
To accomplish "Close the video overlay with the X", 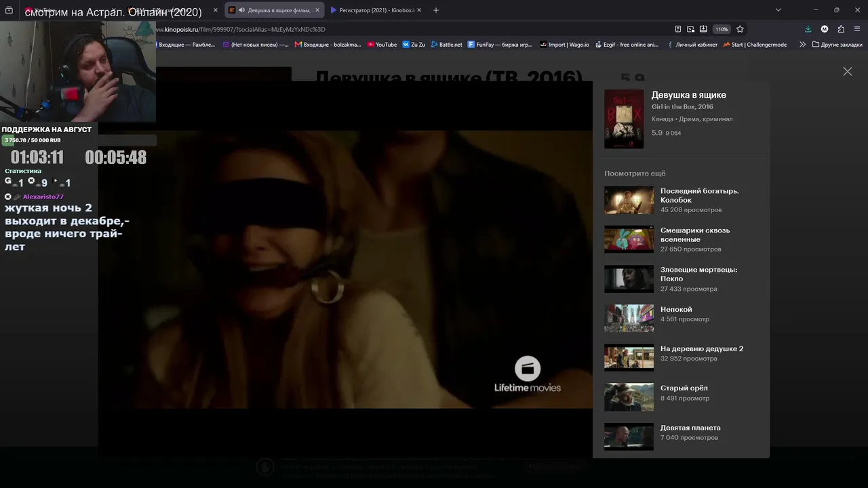I will [848, 71].
